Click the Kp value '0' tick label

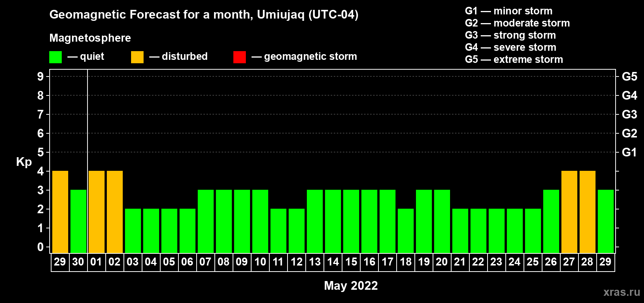pos(40,247)
